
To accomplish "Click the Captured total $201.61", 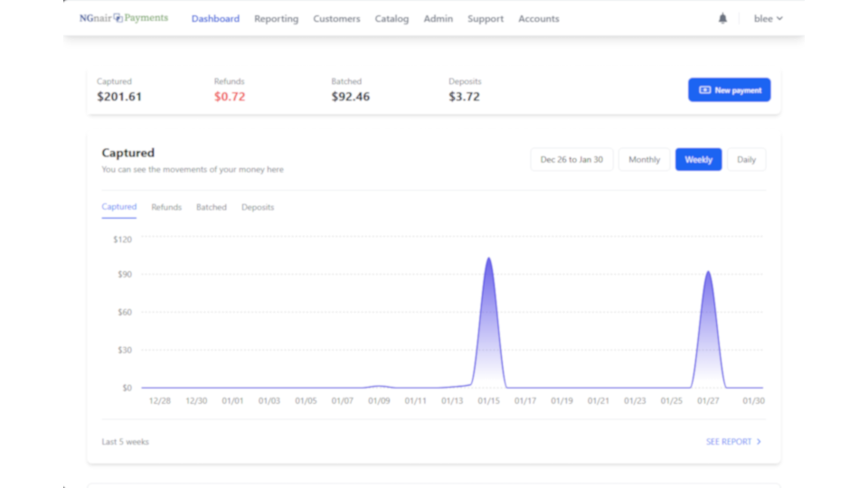I will (119, 97).
